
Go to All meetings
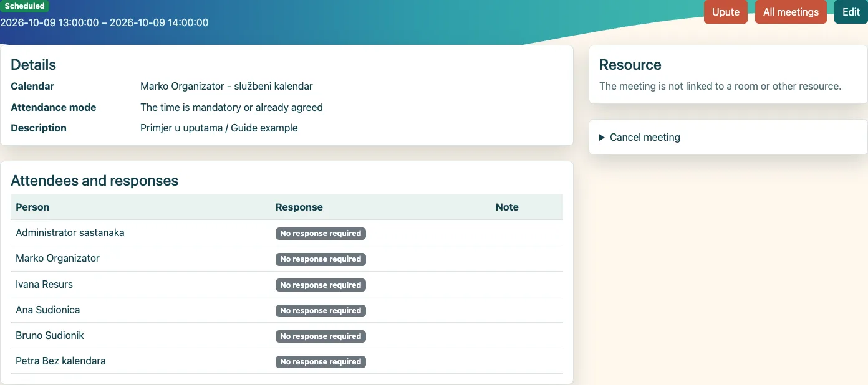[x=791, y=12]
